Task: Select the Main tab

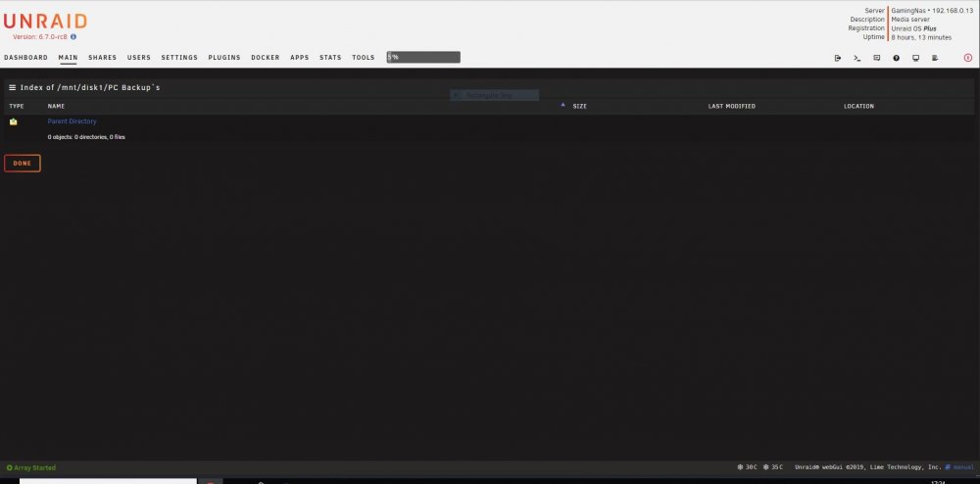Action: [x=69, y=58]
